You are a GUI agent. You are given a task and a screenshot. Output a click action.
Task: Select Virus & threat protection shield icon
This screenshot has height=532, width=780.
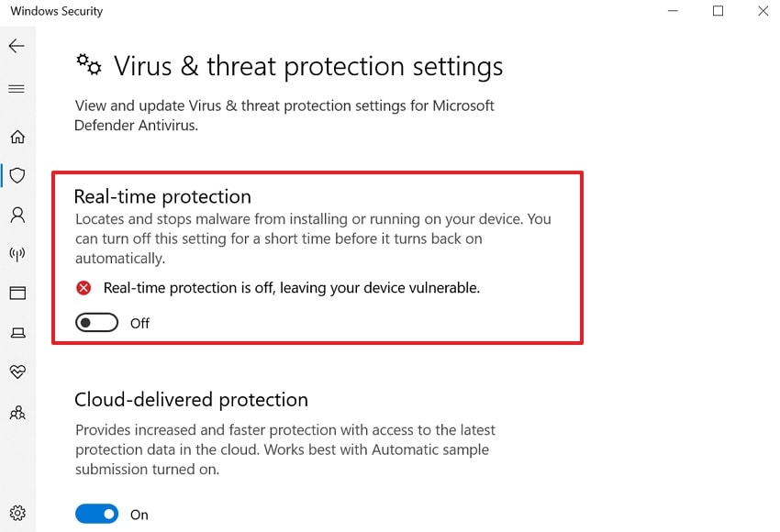tap(17, 175)
